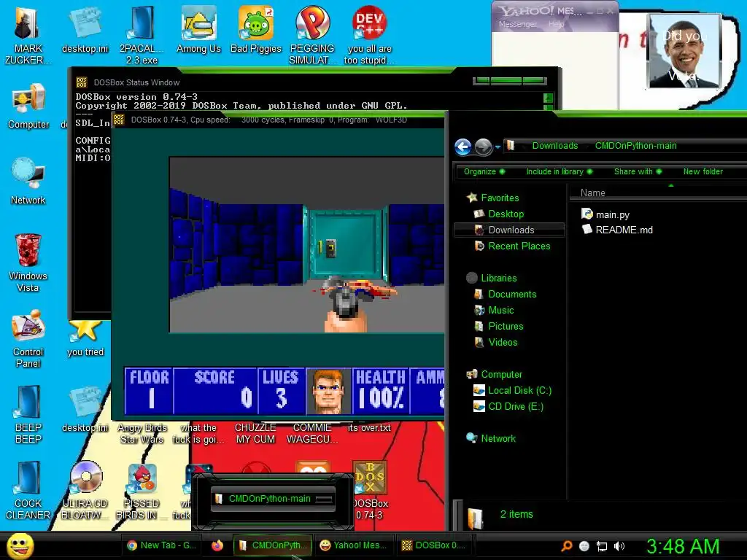This screenshot has height=560, width=747.
Task: Click the Yahoo smiley tray icon
Action: click(x=584, y=546)
